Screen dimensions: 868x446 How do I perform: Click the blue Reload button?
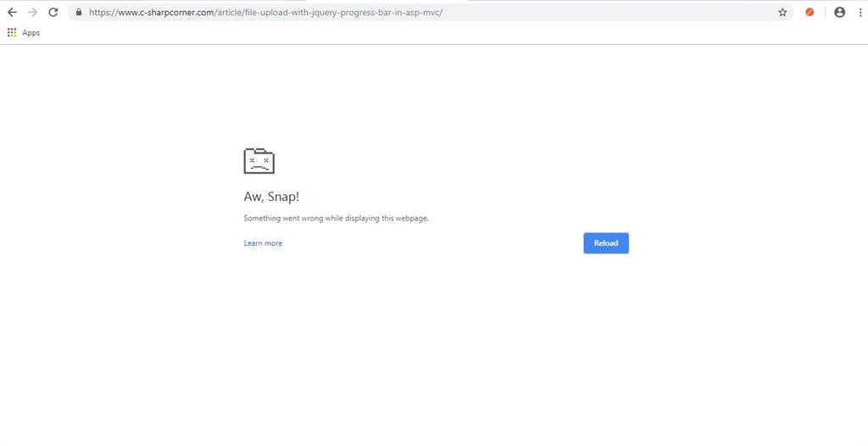(605, 243)
